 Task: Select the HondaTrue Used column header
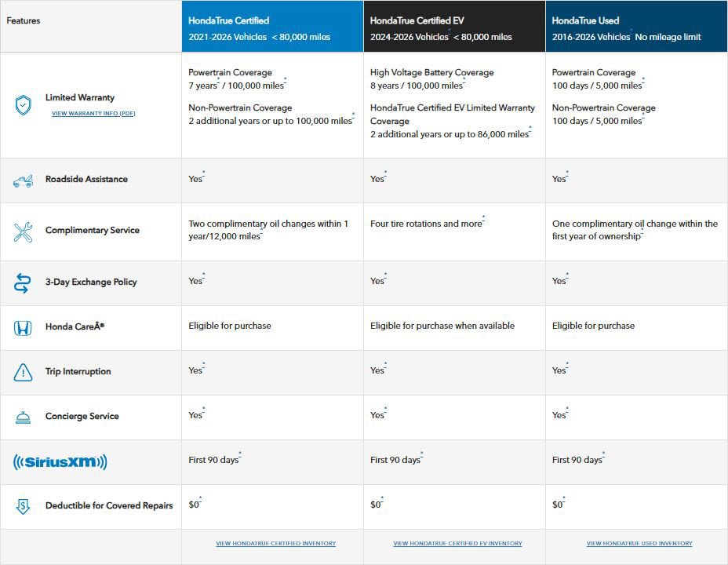click(636, 27)
